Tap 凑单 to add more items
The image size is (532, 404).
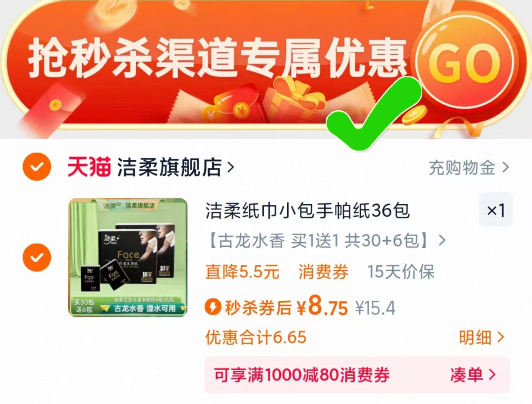(x=473, y=375)
